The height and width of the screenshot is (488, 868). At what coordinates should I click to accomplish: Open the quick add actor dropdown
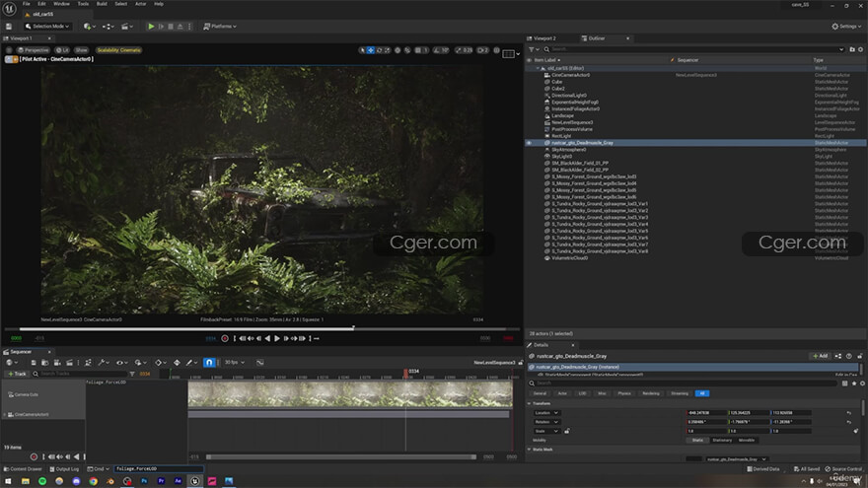pos(89,26)
